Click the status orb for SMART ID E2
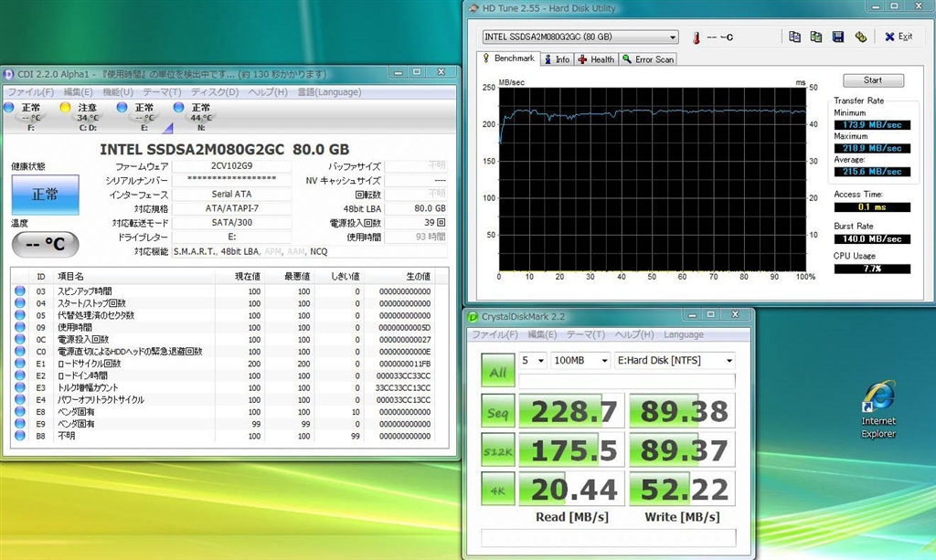Screen dimensions: 936x560 click(20, 375)
